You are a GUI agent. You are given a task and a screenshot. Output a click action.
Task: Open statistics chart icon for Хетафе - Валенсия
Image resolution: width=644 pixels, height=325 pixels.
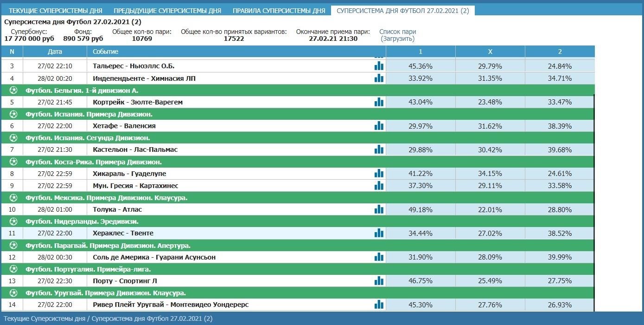coord(379,126)
